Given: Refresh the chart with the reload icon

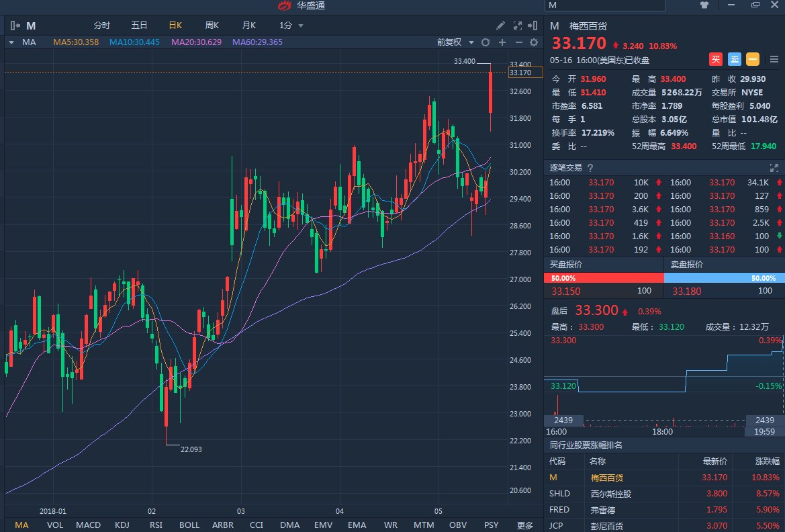Looking at the screenshot, I should pos(486,42).
